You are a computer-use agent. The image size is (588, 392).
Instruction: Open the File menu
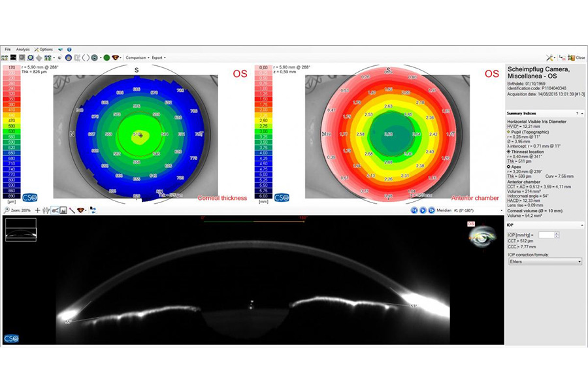click(7, 49)
